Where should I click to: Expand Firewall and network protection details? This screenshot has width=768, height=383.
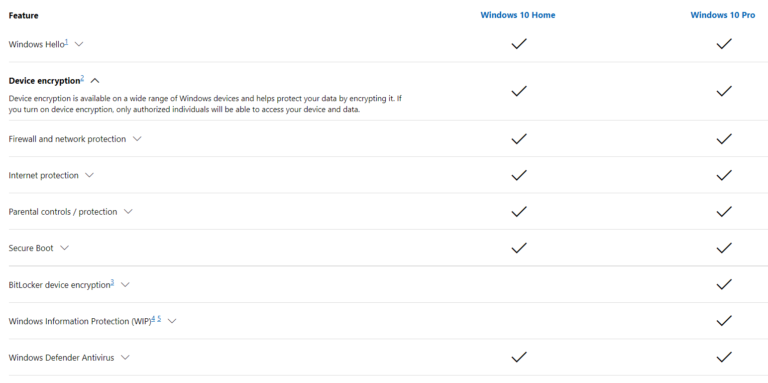(137, 139)
